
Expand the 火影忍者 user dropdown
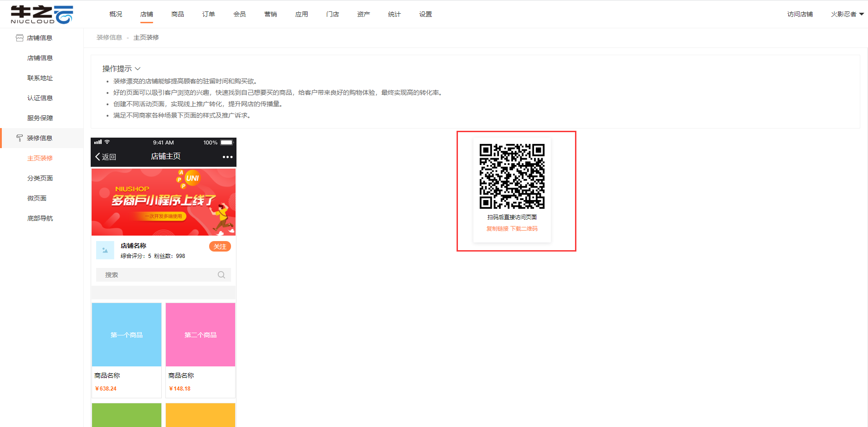[847, 14]
